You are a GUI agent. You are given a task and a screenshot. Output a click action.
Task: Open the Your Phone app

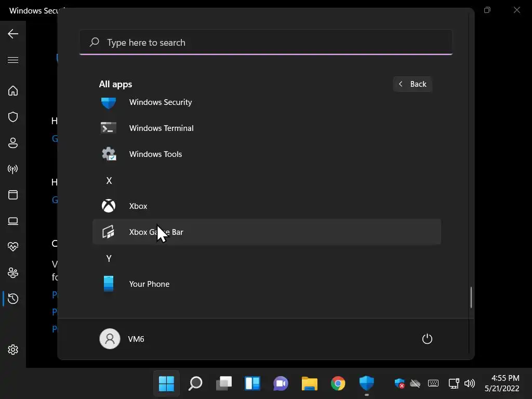(267, 284)
